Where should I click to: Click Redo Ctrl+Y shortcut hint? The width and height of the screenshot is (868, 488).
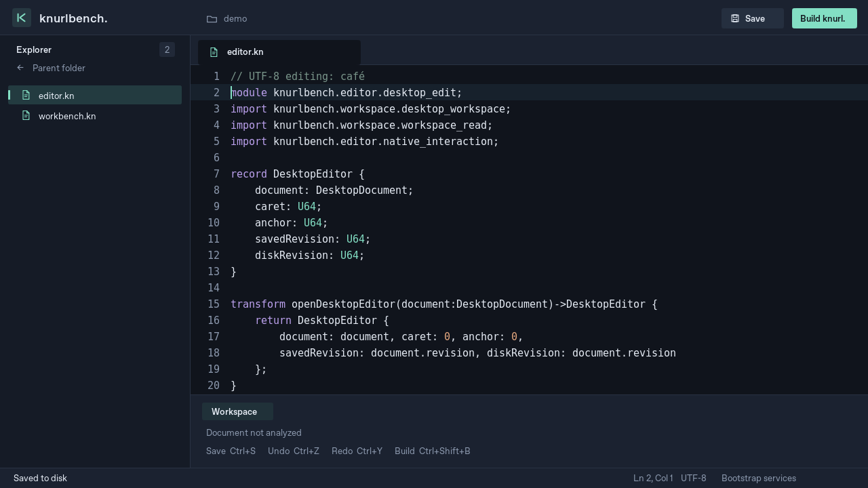[357, 451]
